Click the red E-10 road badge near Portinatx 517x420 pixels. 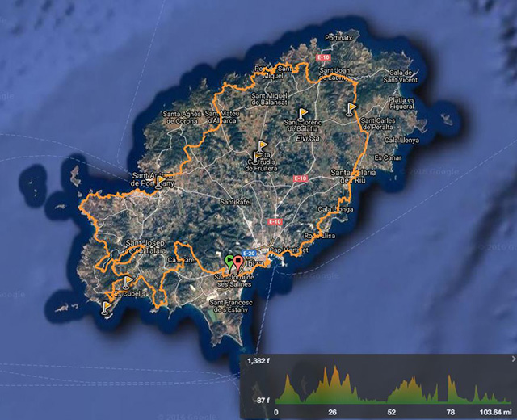(323, 57)
